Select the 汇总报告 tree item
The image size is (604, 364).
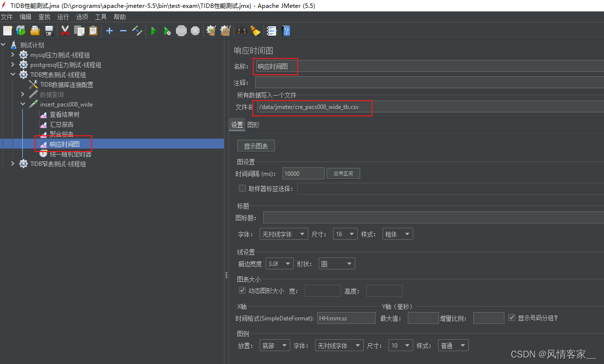click(61, 124)
